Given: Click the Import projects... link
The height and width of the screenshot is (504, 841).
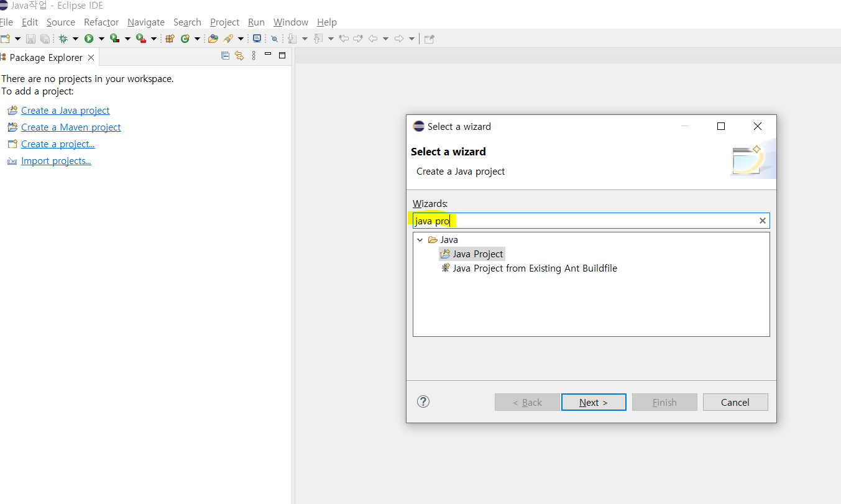Looking at the screenshot, I should pyautogui.click(x=56, y=161).
